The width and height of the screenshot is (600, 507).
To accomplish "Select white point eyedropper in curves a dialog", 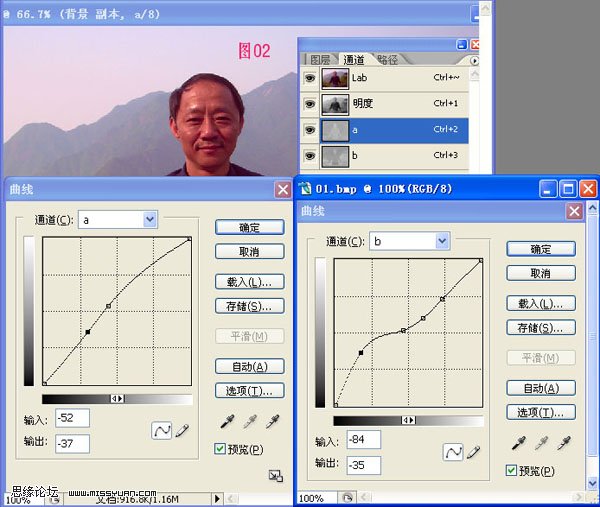I will pos(273,422).
